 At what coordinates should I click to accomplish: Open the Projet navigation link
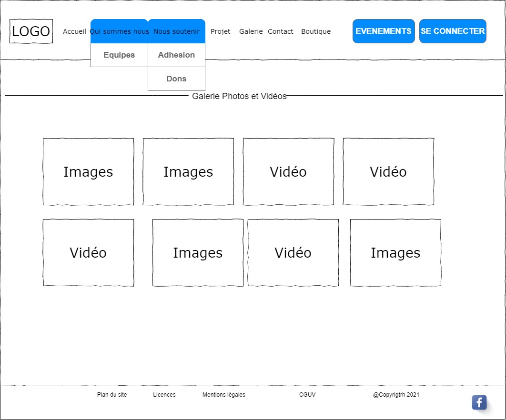[220, 31]
